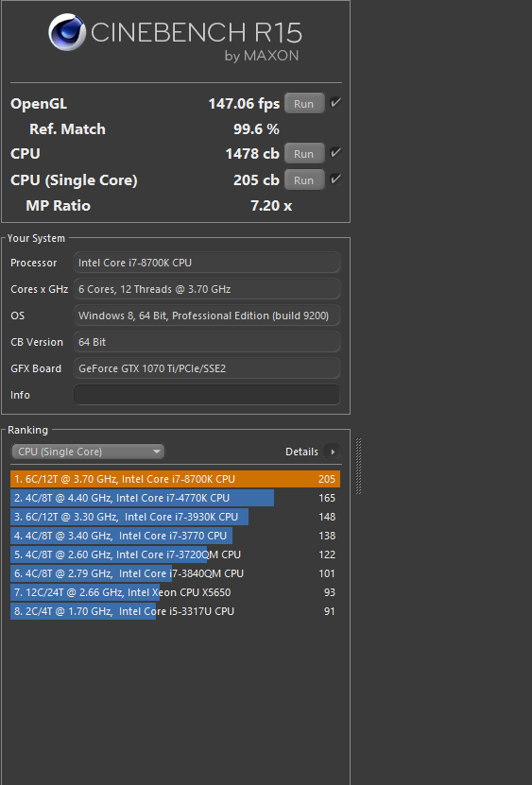Open the CPU (Single Core) ranking dropdown
The width and height of the screenshot is (532, 785).
88,452
